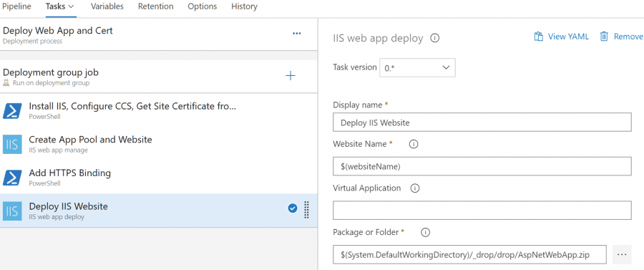Open the Task version dropdown
Screen dimensions: 644x270
coord(417,68)
